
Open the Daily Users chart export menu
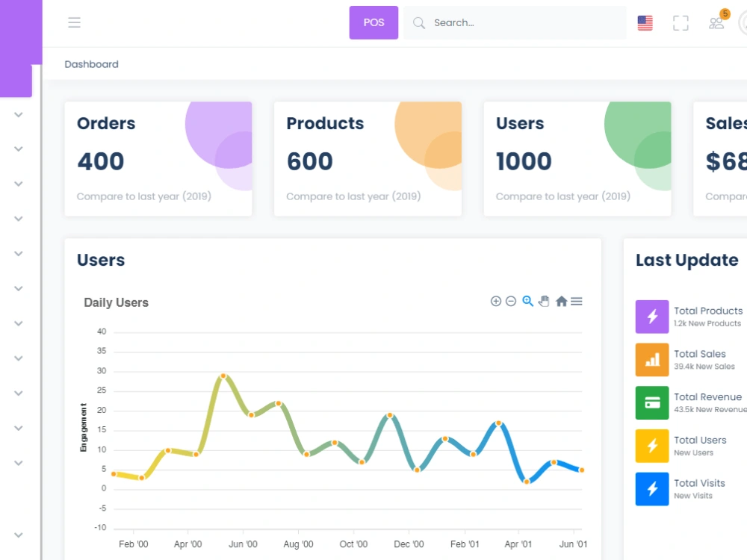click(x=577, y=301)
